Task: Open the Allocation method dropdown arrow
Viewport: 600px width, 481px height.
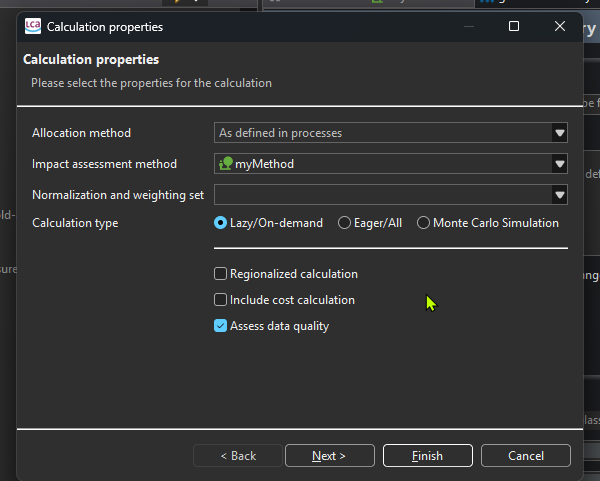Action: point(559,133)
